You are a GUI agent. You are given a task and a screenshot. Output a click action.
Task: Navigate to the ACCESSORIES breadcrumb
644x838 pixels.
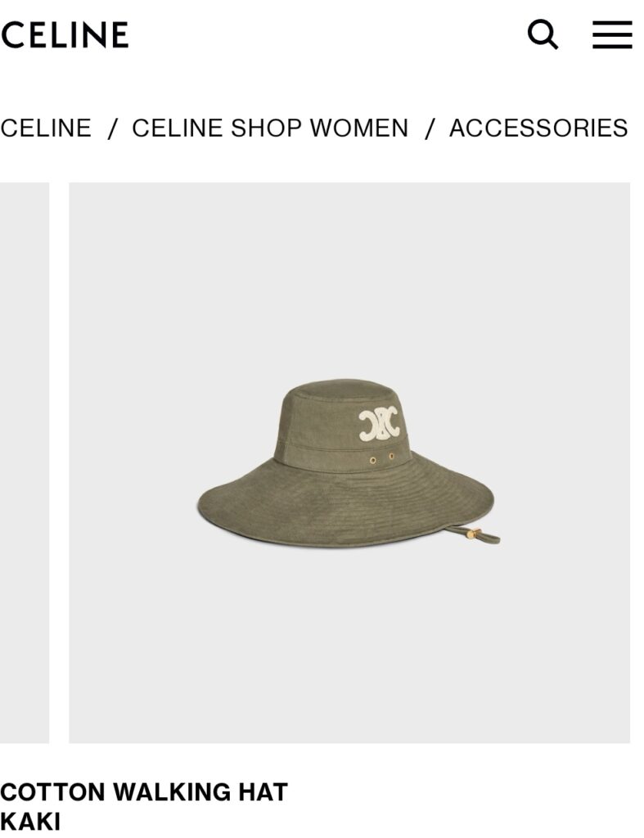pos(538,128)
